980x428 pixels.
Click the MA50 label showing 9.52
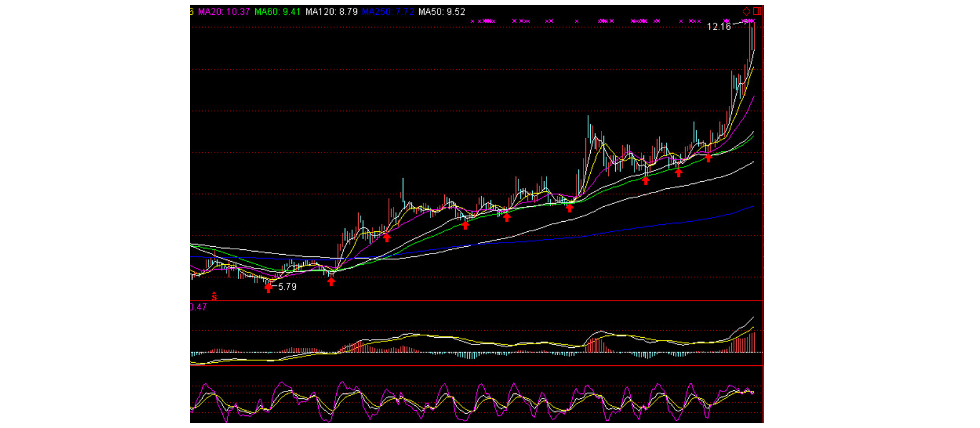pyautogui.click(x=441, y=12)
